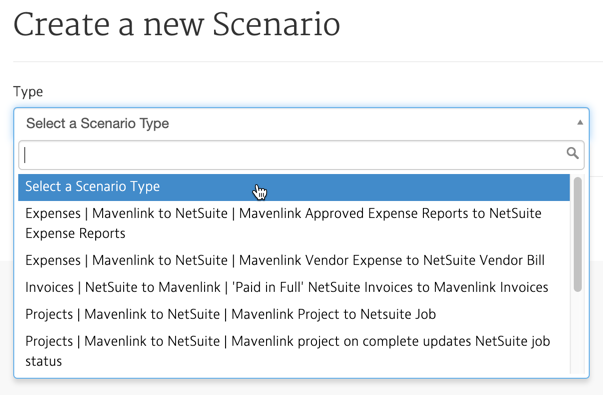The width and height of the screenshot is (603, 395).
Task: Select project on complete updates job status option
Action: 294,351
